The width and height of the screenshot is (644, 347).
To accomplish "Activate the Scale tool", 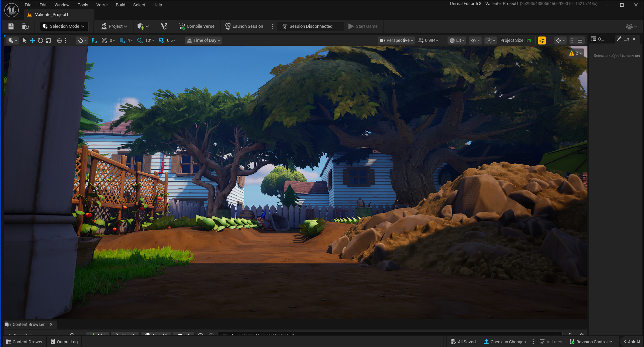I will 49,40.
